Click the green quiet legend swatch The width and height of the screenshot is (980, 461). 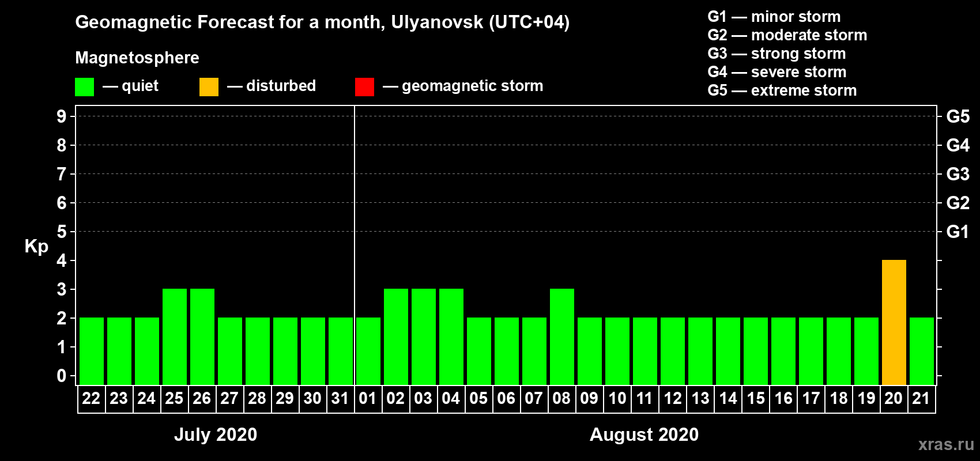coord(84,87)
